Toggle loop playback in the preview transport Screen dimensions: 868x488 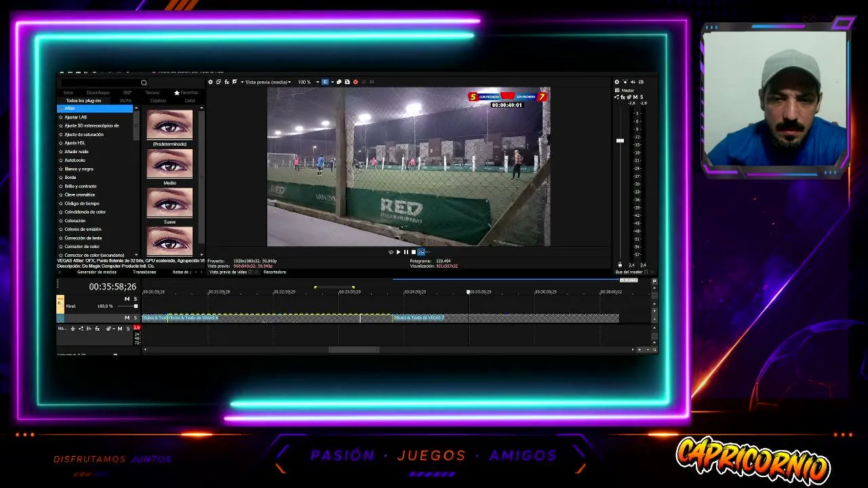coord(391,252)
